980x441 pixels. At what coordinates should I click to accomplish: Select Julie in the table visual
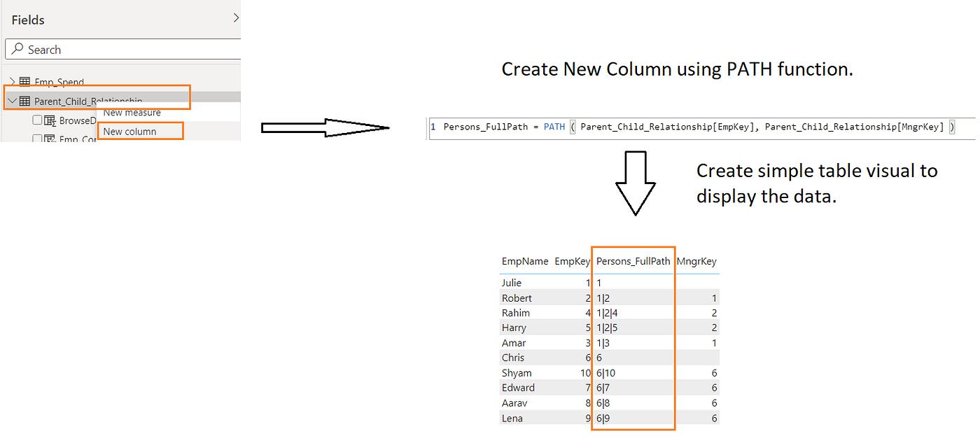512,283
